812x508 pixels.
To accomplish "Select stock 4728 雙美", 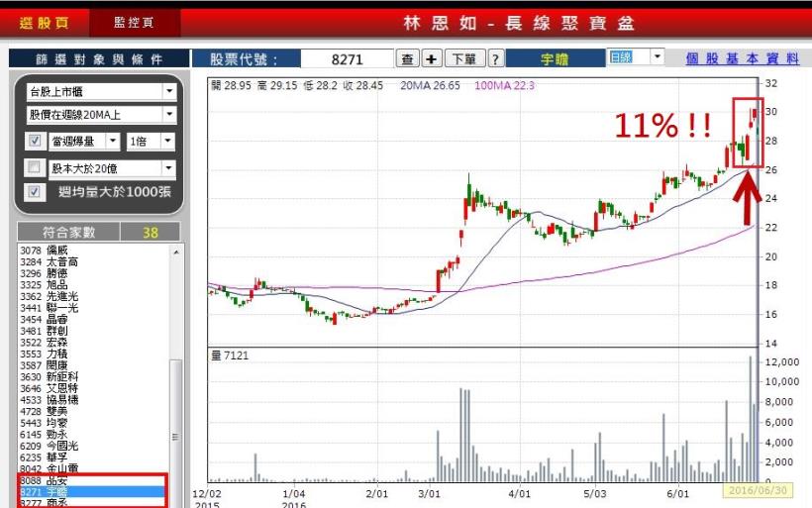I will [x=44, y=411].
